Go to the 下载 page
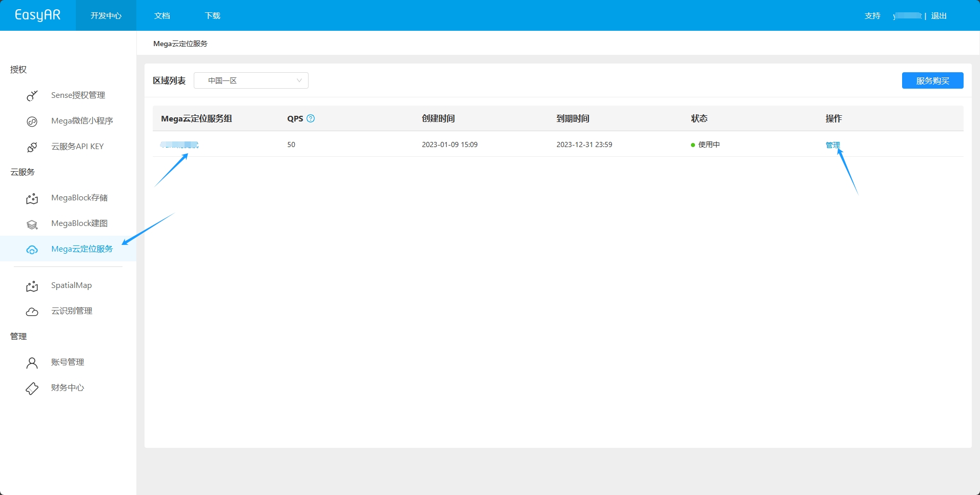This screenshot has height=495, width=980. tap(212, 16)
